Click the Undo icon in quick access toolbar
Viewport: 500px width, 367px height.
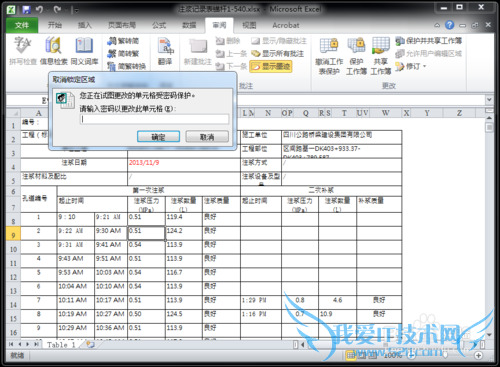(40, 9)
